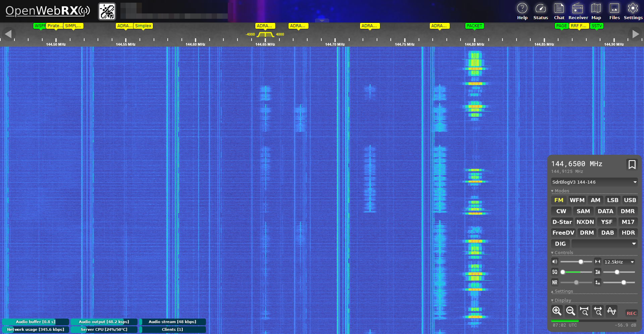Bookmark the current frequency
This screenshot has height=334, width=644.
point(632,164)
